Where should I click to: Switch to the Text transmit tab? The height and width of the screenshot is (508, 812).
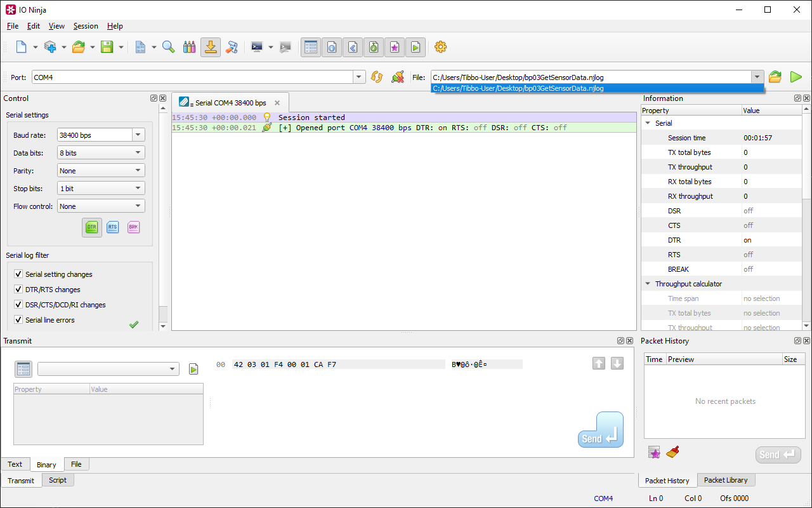pos(15,464)
